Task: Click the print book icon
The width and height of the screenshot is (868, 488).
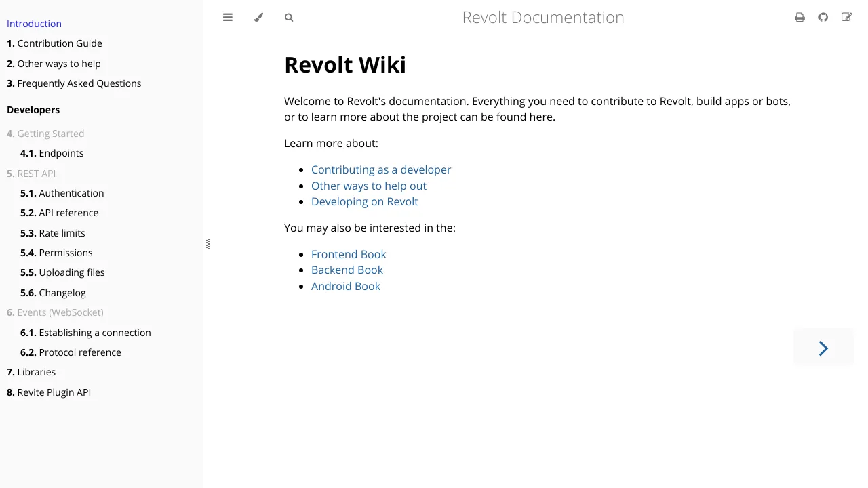Action: (x=800, y=18)
